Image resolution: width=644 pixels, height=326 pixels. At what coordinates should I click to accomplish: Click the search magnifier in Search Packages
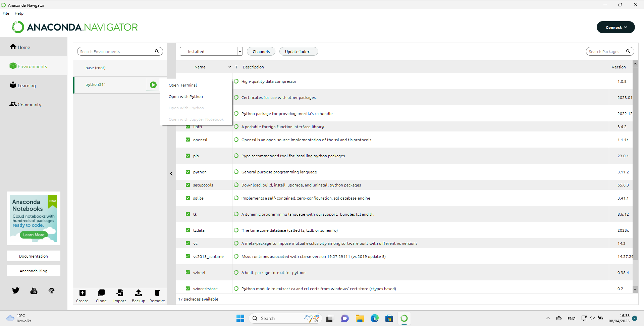(628, 51)
